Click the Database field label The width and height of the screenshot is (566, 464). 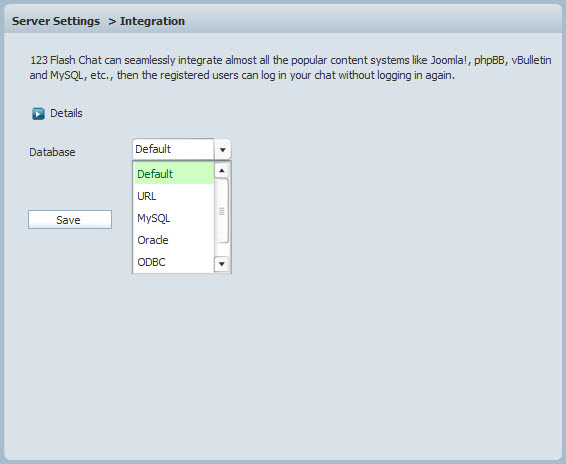52,152
